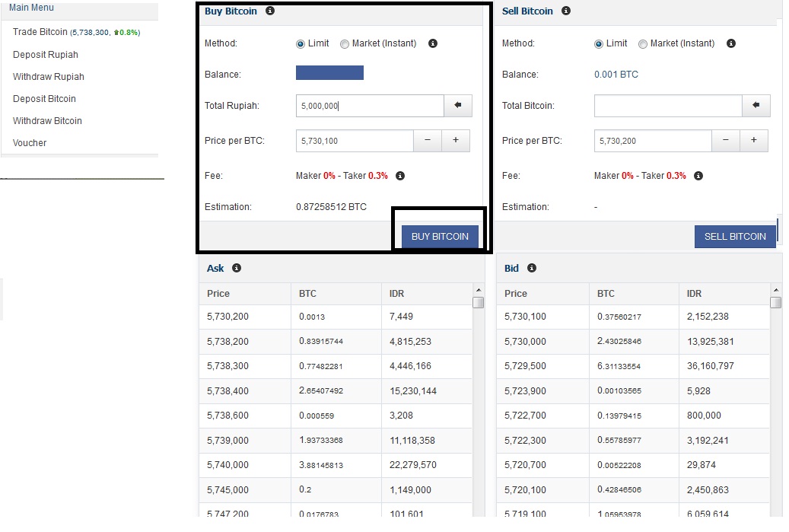The width and height of the screenshot is (789, 532).
Task: Select Bid price 5,729,500
Action: [525, 366]
